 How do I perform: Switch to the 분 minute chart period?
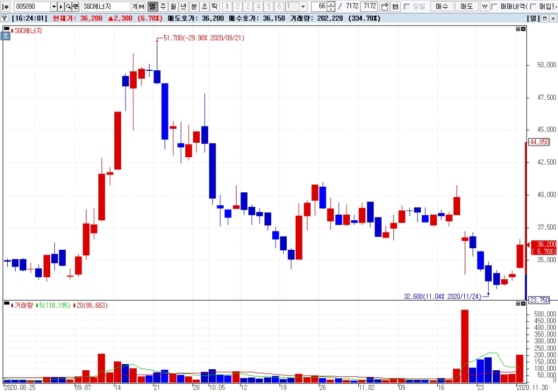pos(194,6)
